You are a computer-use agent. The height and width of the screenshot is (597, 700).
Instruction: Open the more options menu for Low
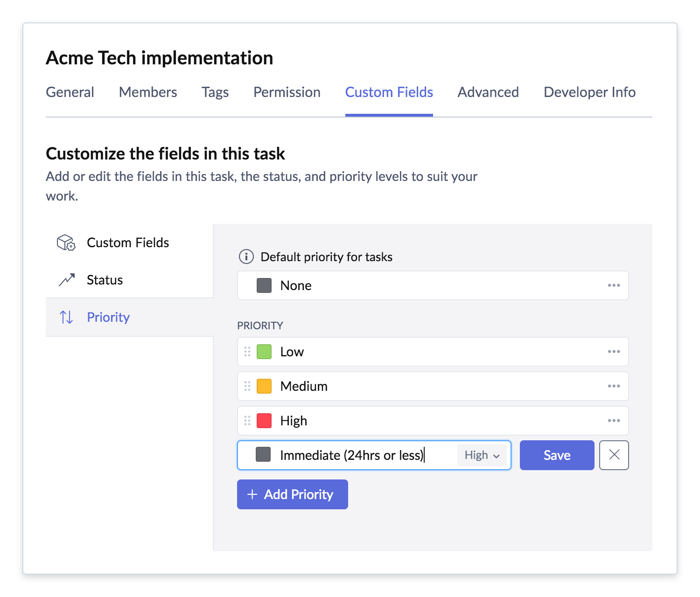pos(614,352)
